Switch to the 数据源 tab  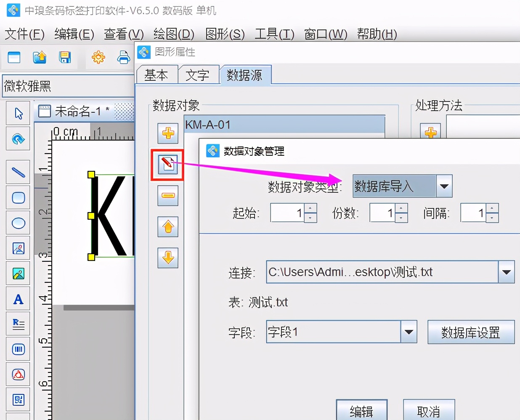[245, 75]
